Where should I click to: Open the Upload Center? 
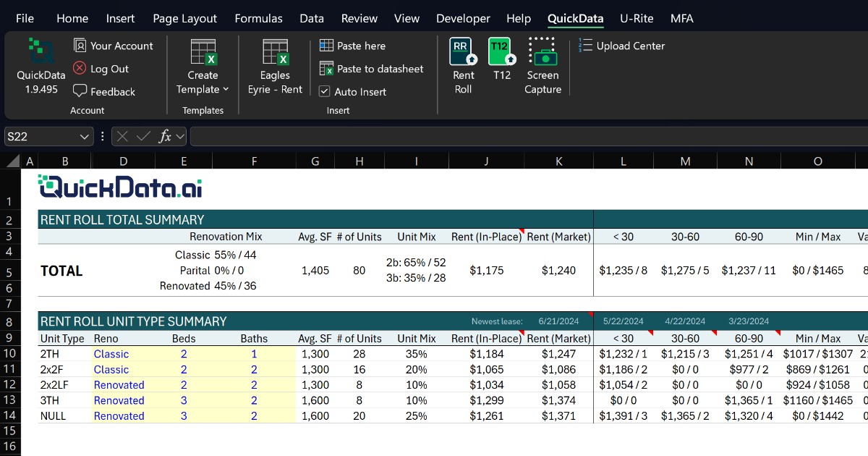coord(622,46)
